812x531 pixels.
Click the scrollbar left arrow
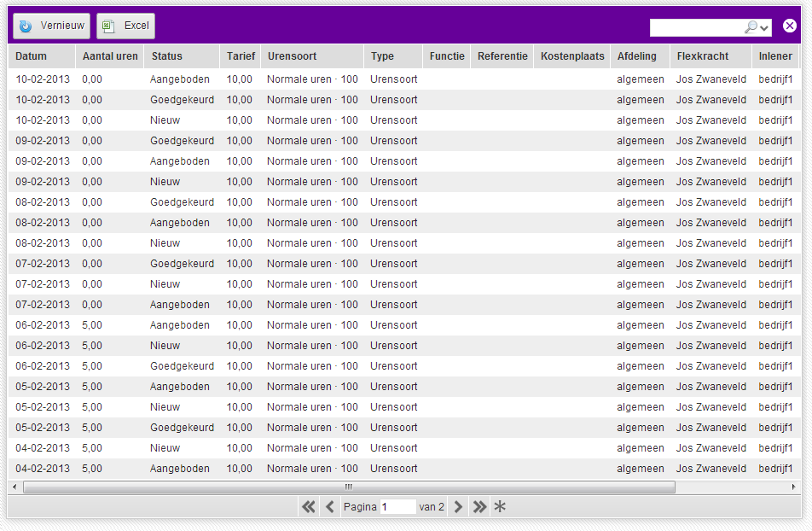[x=14, y=487]
